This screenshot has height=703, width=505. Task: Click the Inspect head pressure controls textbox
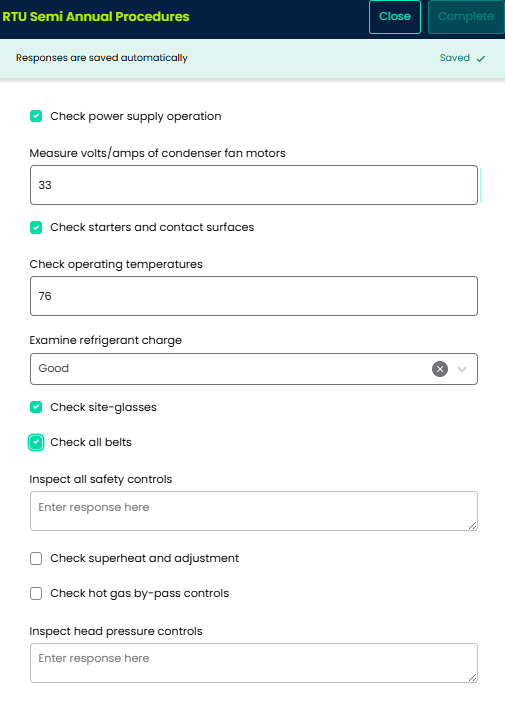pyautogui.click(x=254, y=663)
